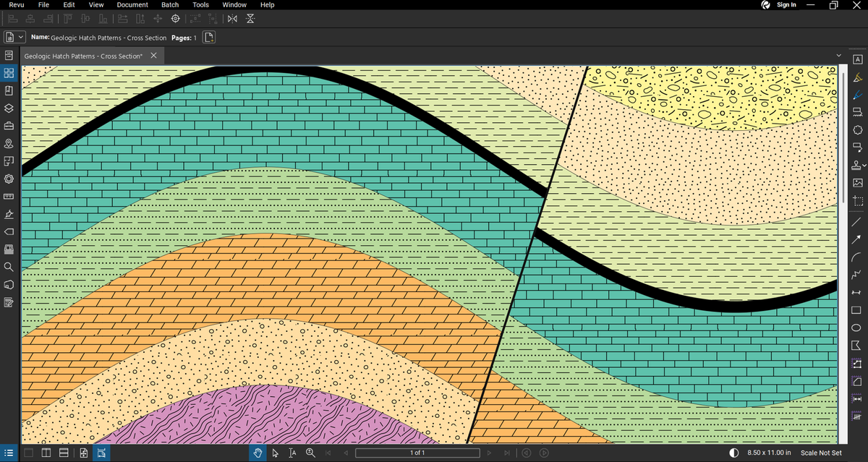Close the Geologic Hatch Patterns tab

pos(153,56)
